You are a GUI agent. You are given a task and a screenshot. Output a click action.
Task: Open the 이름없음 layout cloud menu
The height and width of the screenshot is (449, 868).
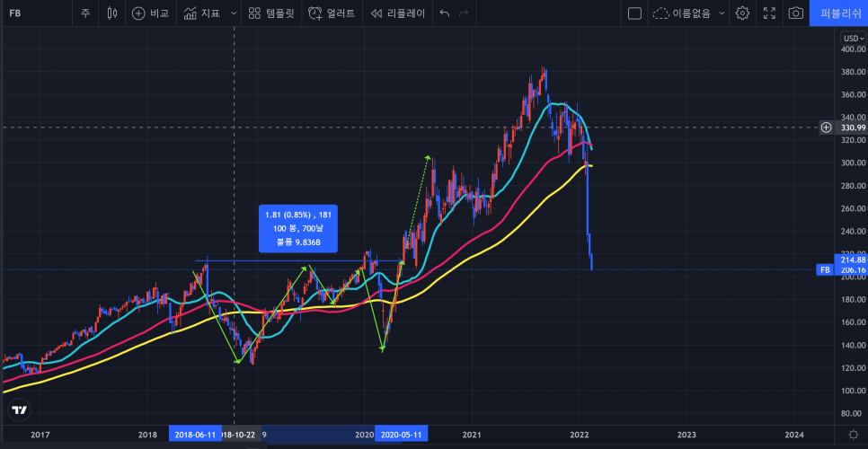(683, 13)
